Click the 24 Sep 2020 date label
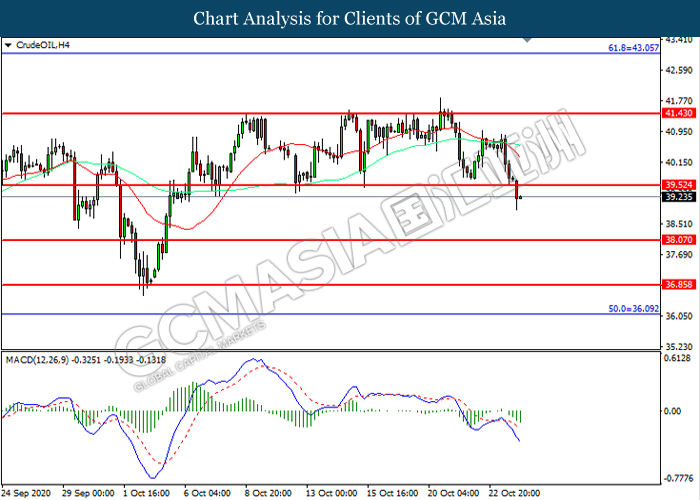 (x=28, y=493)
